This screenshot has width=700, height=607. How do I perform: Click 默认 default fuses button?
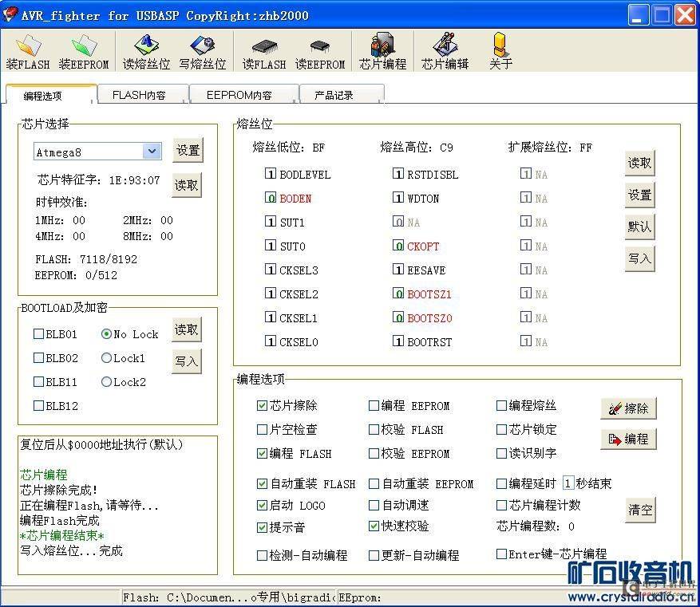(x=639, y=227)
